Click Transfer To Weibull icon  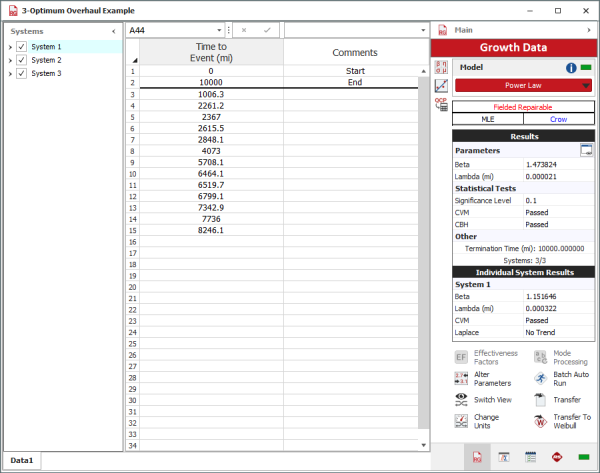point(541,421)
